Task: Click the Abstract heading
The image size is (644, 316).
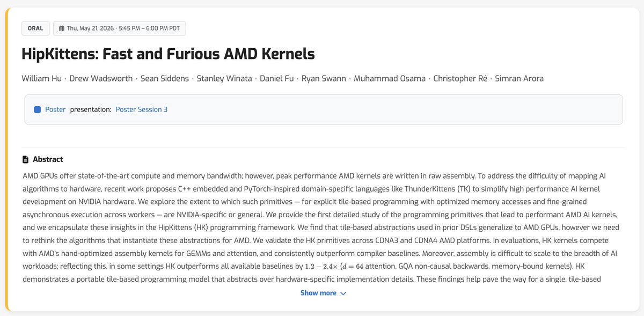Action: (x=48, y=159)
